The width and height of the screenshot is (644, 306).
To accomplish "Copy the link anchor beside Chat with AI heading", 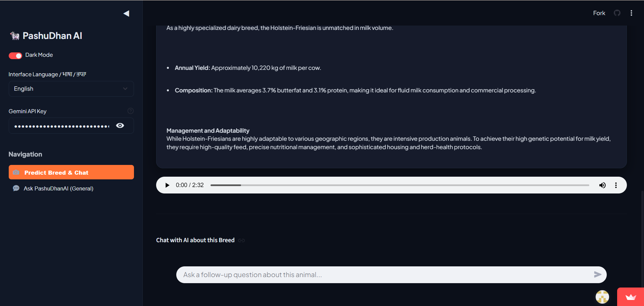I will coord(241,241).
